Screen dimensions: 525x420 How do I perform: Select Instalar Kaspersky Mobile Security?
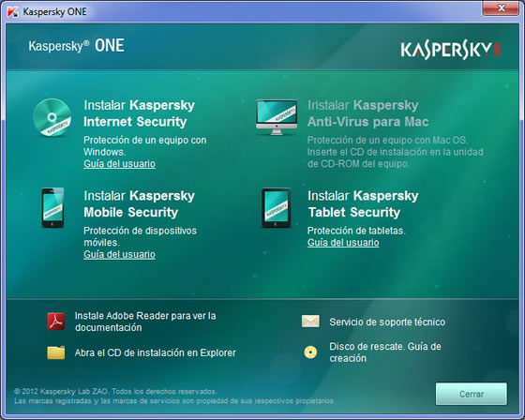(139, 203)
